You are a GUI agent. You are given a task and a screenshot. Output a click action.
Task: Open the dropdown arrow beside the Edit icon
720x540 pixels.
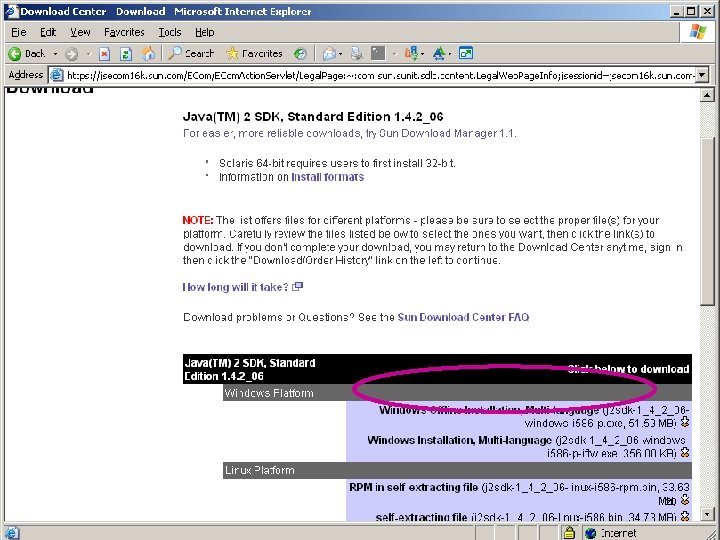[394, 54]
